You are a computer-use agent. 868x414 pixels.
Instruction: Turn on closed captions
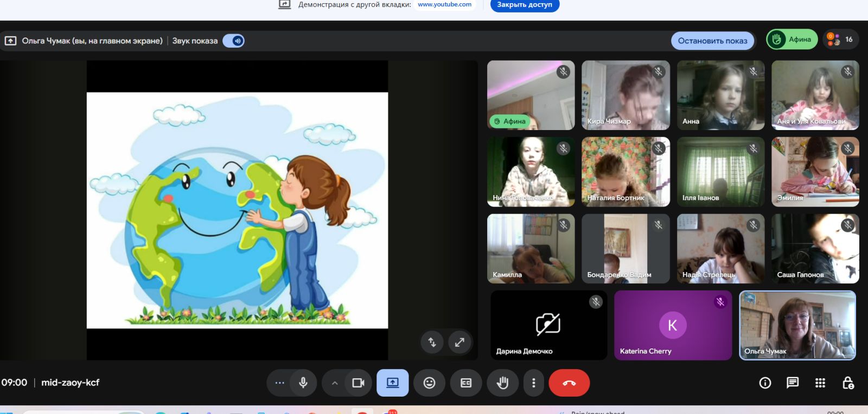466,383
